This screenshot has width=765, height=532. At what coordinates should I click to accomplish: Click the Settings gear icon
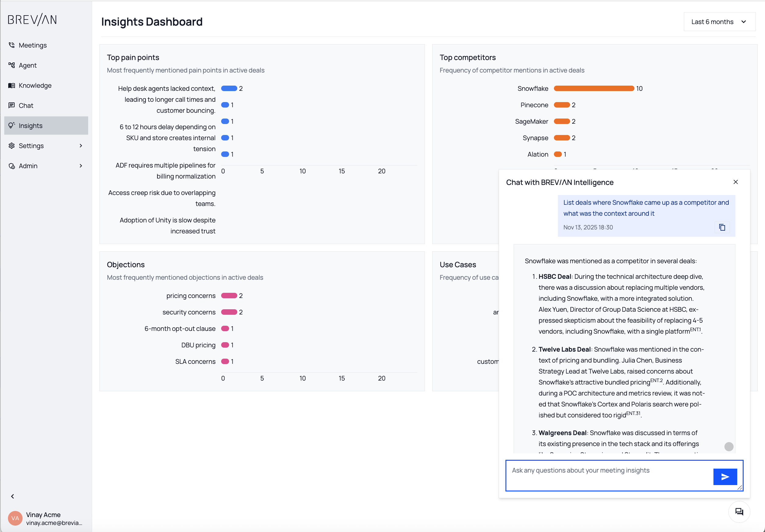click(12, 145)
